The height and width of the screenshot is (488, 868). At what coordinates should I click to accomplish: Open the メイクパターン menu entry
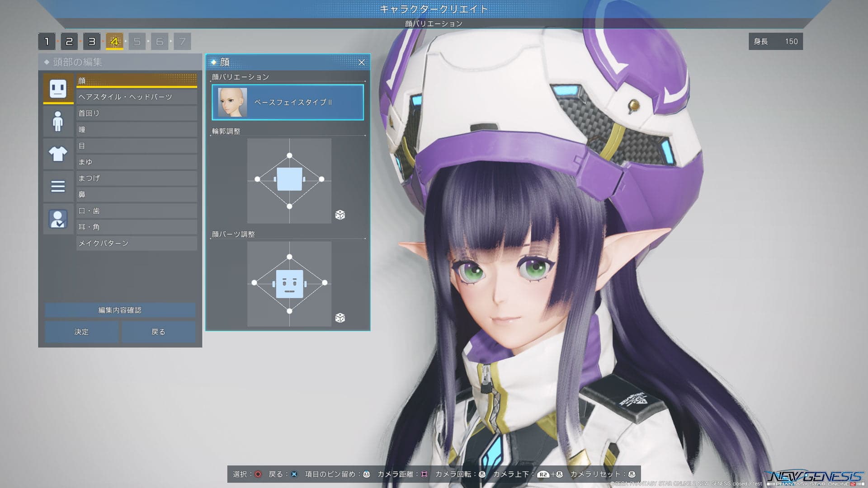coord(137,243)
